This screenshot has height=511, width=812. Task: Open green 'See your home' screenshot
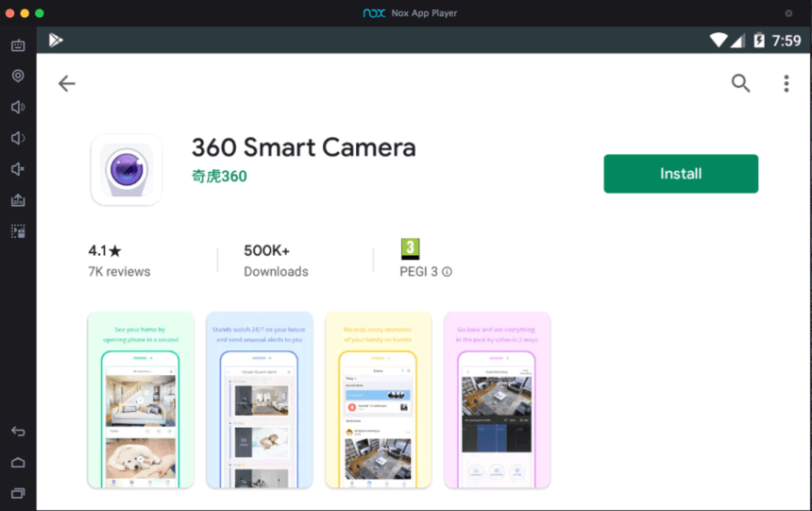click(141, 400)
